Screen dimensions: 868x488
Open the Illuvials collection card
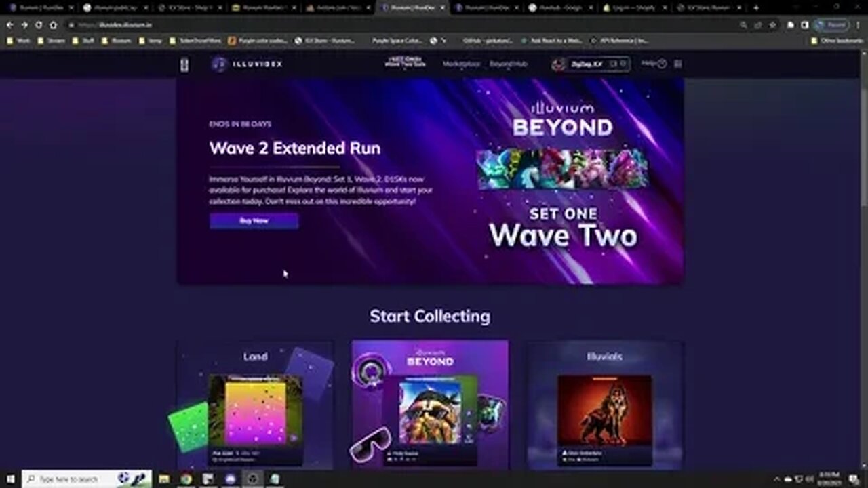(605, 404)
